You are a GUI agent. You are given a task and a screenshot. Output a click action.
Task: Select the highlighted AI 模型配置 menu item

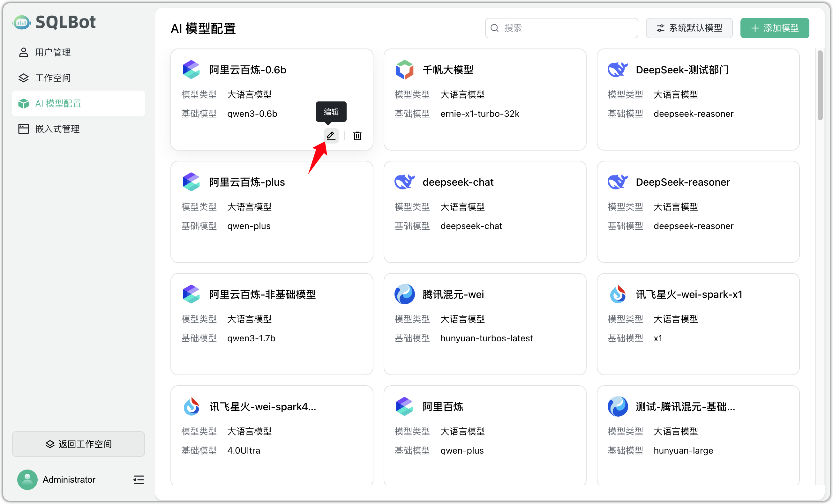(x=58, y=103)
